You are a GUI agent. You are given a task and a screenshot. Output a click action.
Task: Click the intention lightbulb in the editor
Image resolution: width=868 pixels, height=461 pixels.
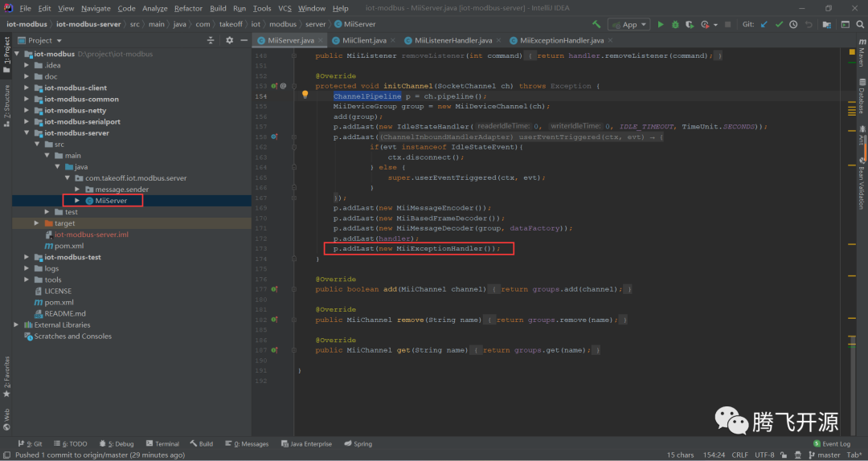click(305, 95)
